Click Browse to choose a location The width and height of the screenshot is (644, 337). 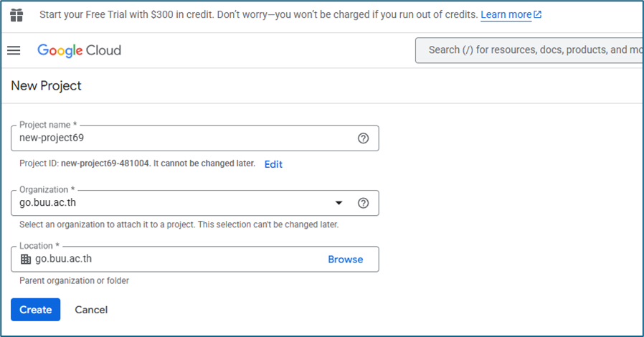tap(345, 260)
